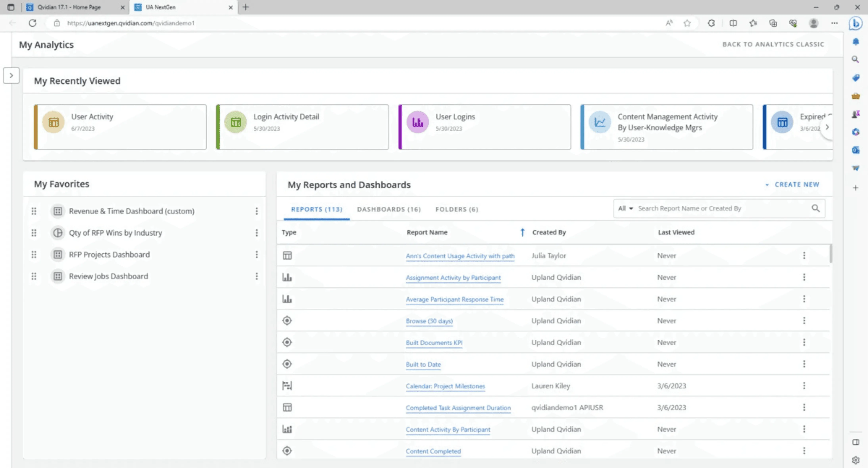
Task: Click the pie chart icon beside Qty of RFP Wins
Action: tap(58, 233)
